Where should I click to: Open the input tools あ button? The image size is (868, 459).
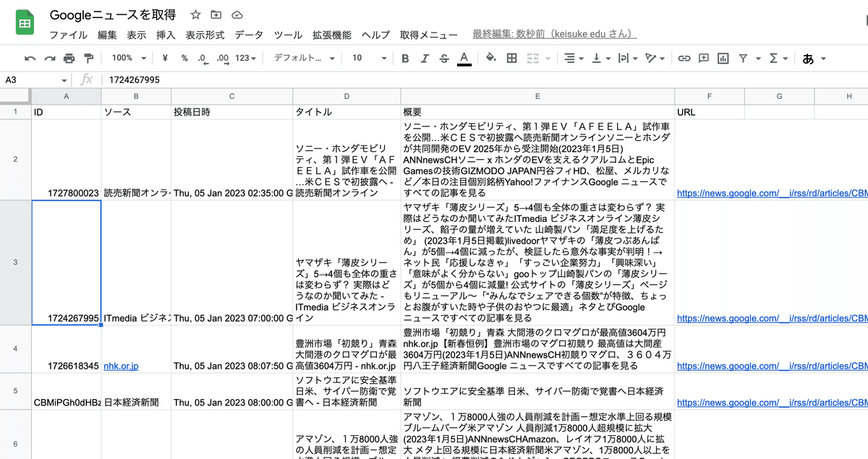coord(808,59)
